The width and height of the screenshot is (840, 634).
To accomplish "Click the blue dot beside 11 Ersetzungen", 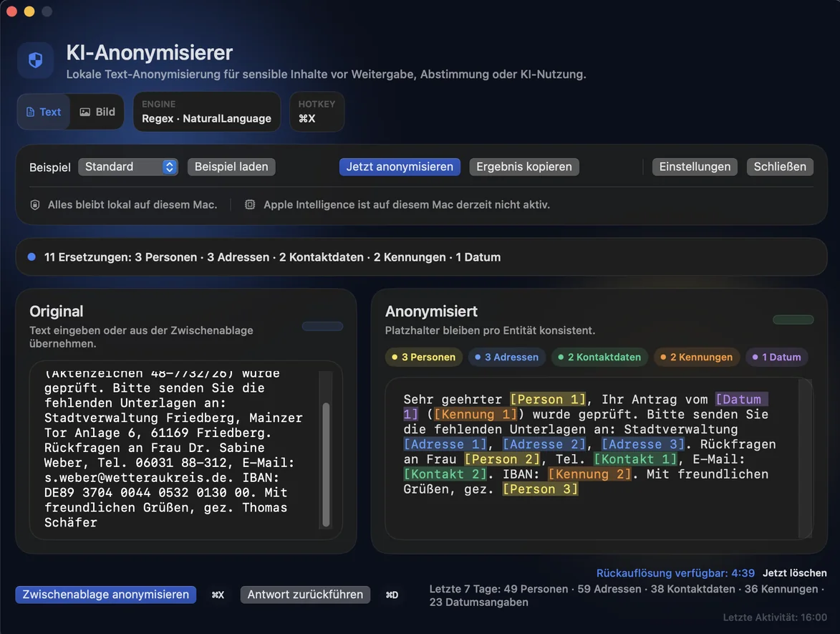I will (x=32, y=256).
